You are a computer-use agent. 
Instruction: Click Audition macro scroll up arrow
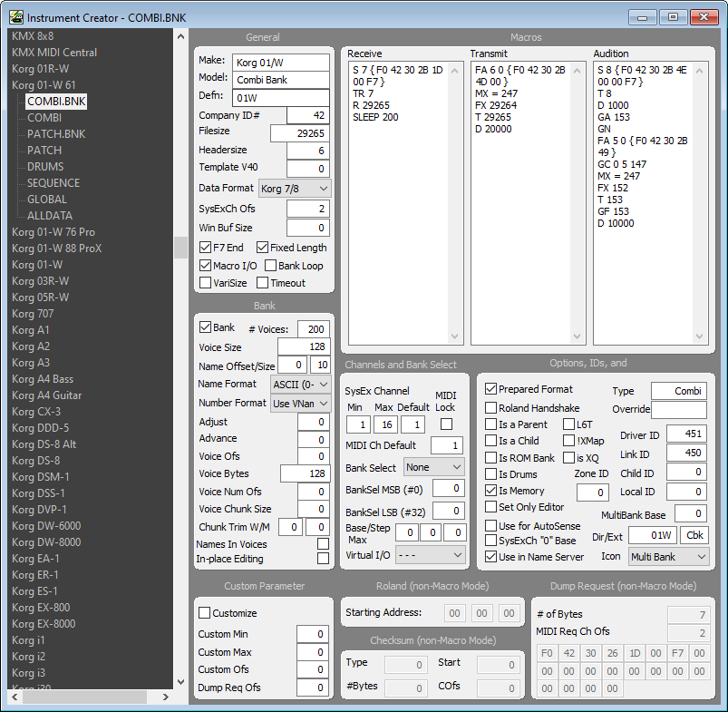[x=700, y=71]
